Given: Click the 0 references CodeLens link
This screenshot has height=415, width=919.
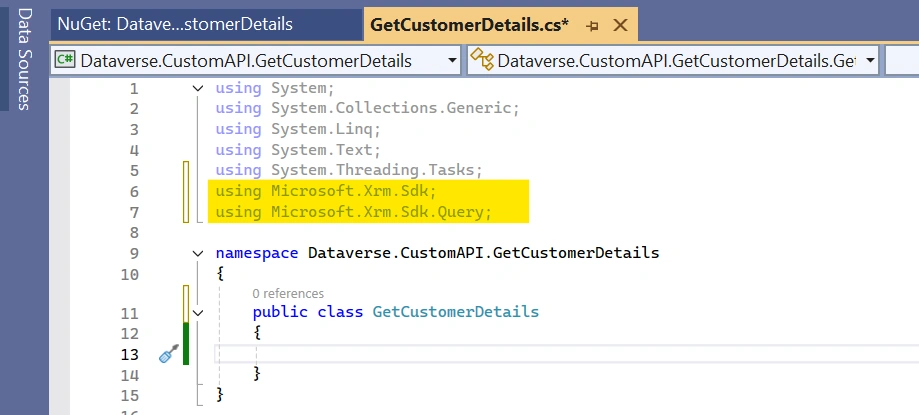Looking at the screenshot, I should [x=288, y=293].
